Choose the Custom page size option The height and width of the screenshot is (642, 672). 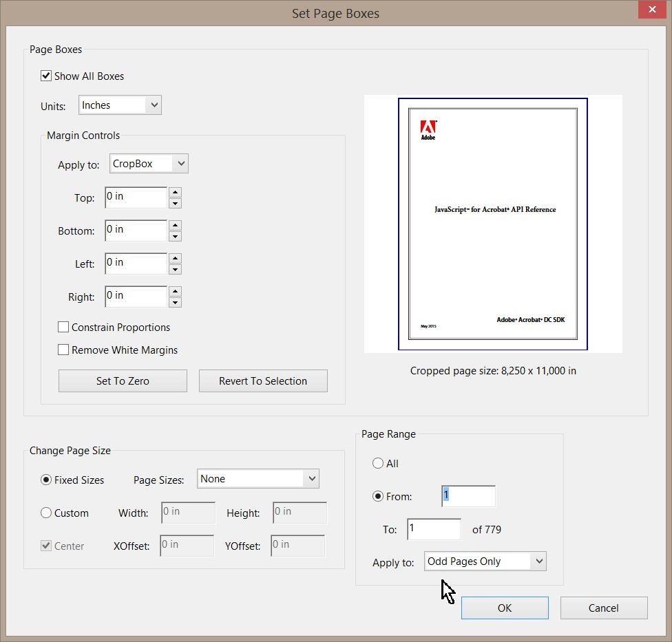coord(47,513)
